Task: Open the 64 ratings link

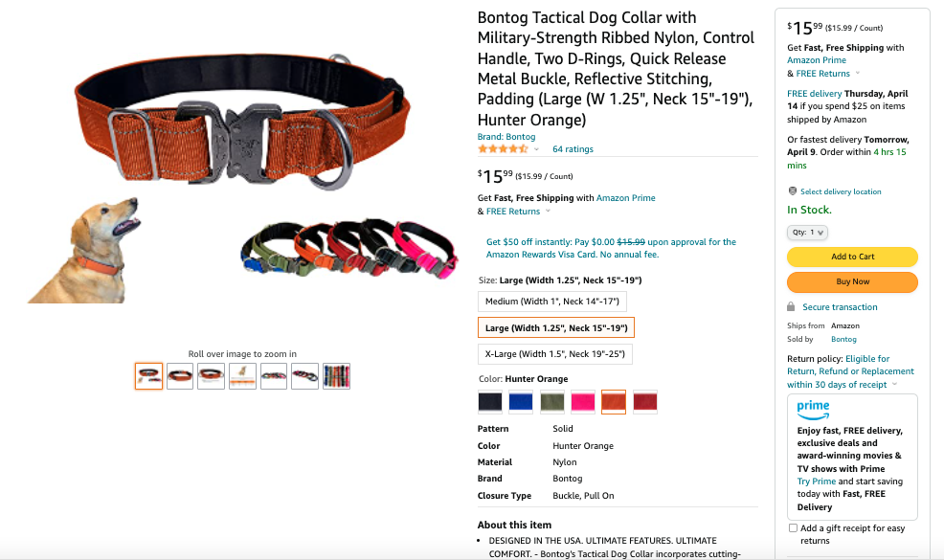Action: 573,149
